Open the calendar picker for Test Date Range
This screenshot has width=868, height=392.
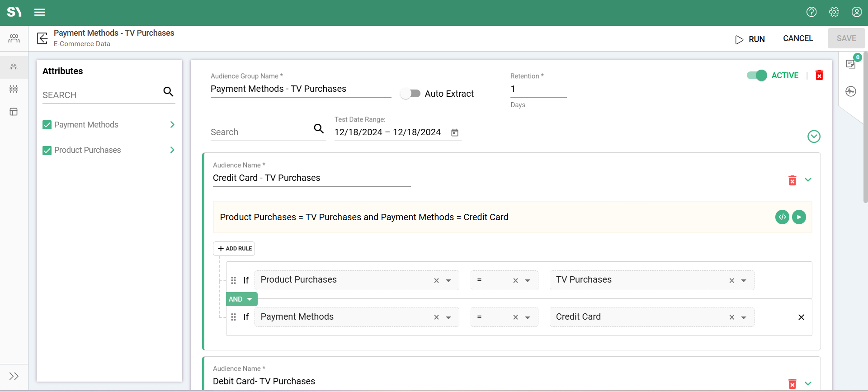click(455, 132)
